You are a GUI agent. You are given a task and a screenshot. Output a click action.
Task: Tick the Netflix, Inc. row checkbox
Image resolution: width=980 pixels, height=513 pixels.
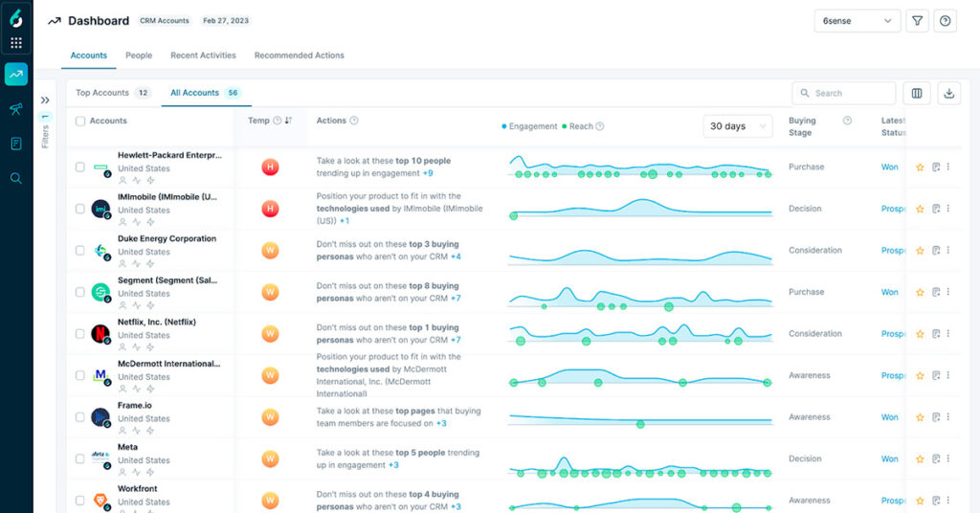(x=80, y=334)
